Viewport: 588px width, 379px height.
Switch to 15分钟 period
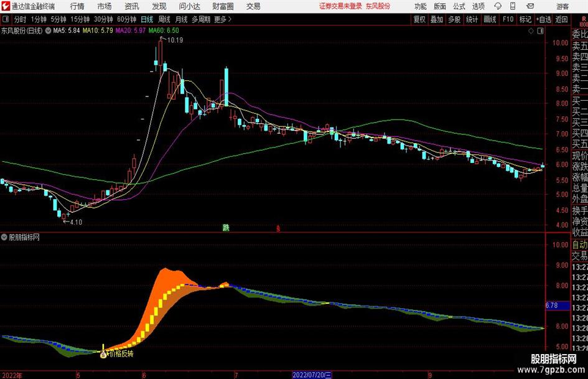click(x=80, y=19)
